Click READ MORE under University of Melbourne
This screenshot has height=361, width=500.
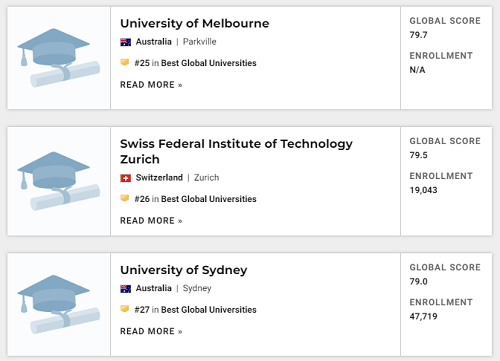click(x=151, y=85)
